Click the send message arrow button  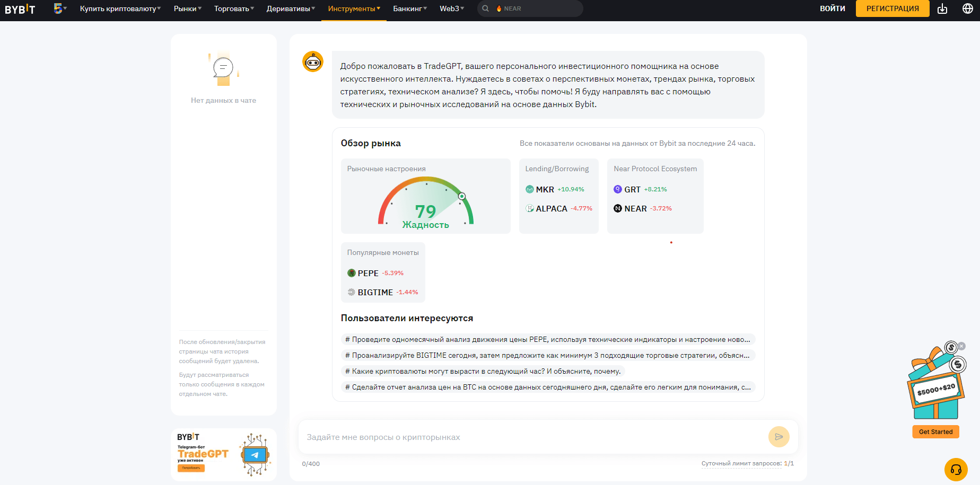[778, 437]
